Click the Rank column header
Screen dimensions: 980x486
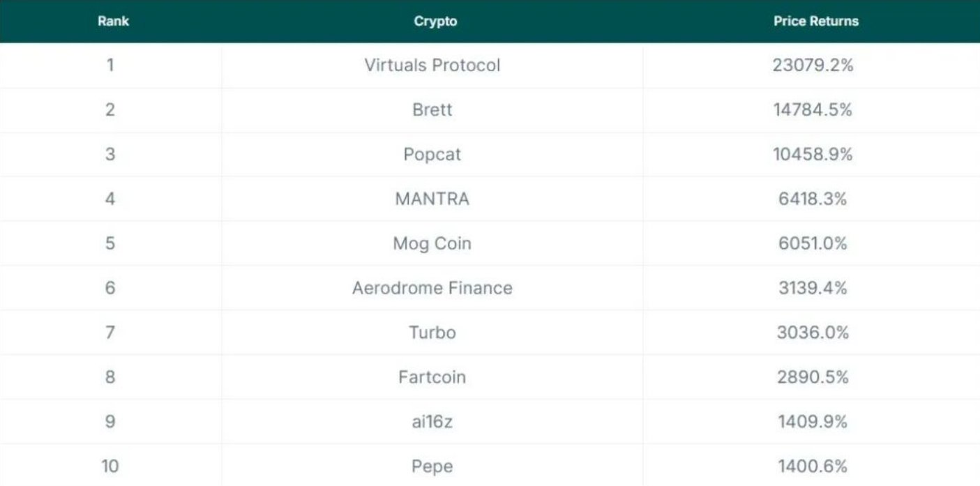113,21
